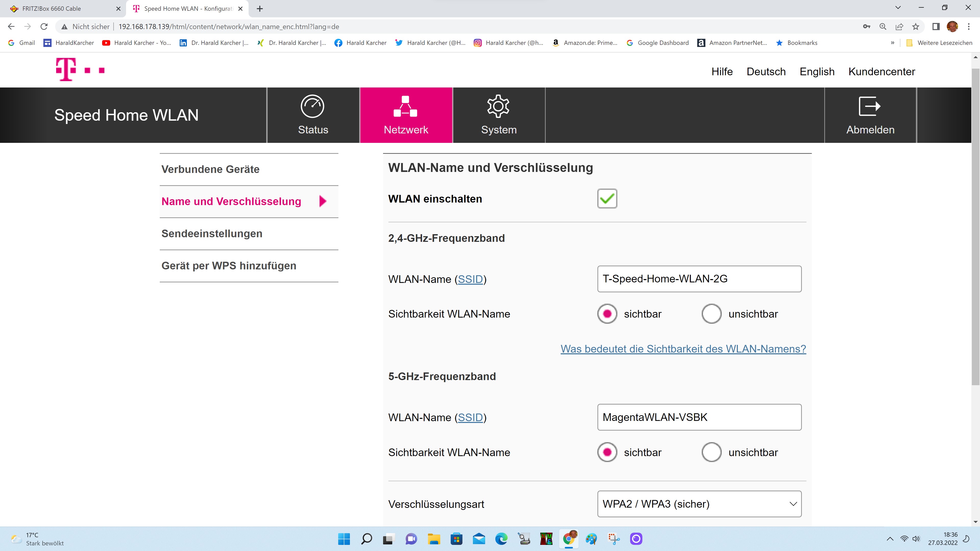Expand the hidden bookmarks chevron

892,43
